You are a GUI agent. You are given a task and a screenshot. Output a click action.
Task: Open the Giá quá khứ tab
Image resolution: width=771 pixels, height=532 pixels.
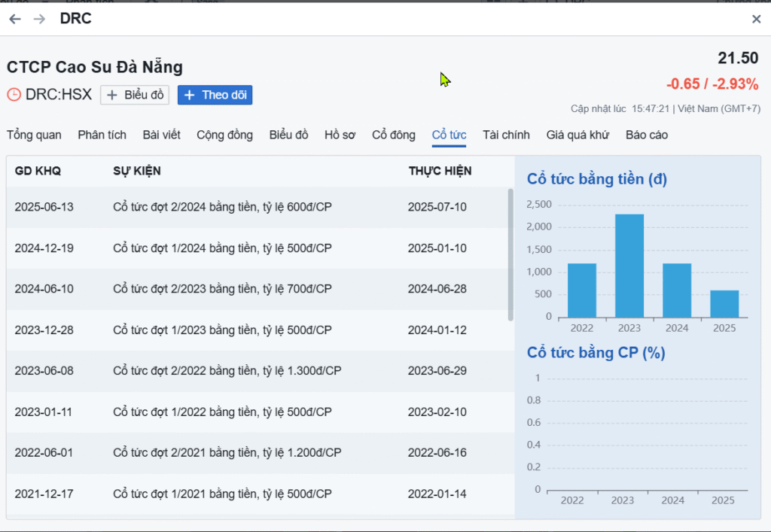[x=577, y=135]
